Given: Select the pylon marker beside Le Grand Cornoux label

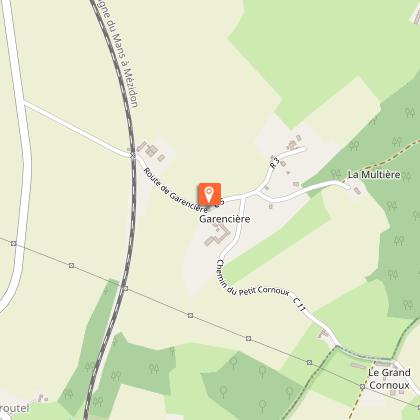Looking at the screenshot, I should click(362, 387).
